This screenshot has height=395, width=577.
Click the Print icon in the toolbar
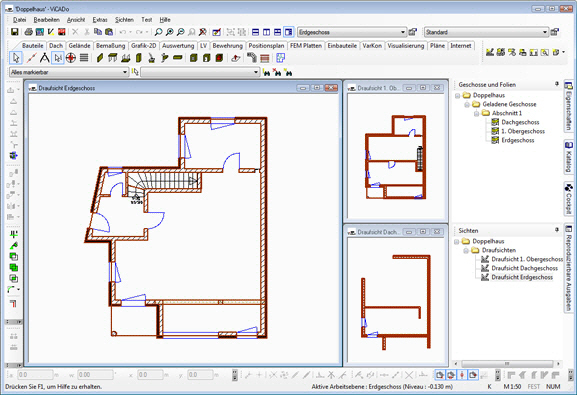(x=28, y=32)
